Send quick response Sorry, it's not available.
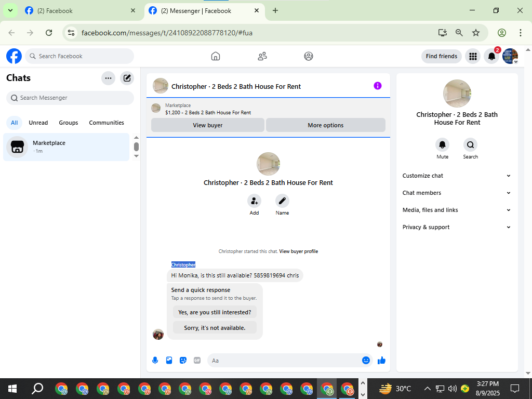The width and height of the screenshot is (532, 399). coord(215,328)
